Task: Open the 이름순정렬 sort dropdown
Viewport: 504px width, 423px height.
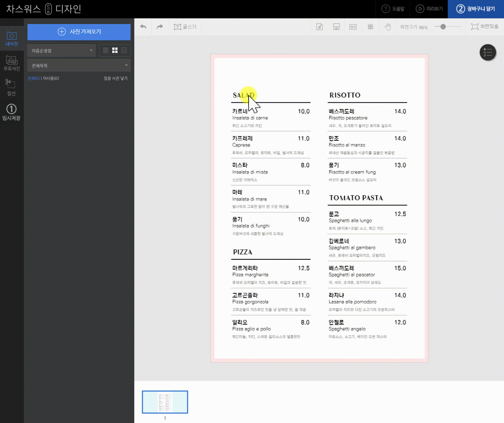Action: click(61, 50)
